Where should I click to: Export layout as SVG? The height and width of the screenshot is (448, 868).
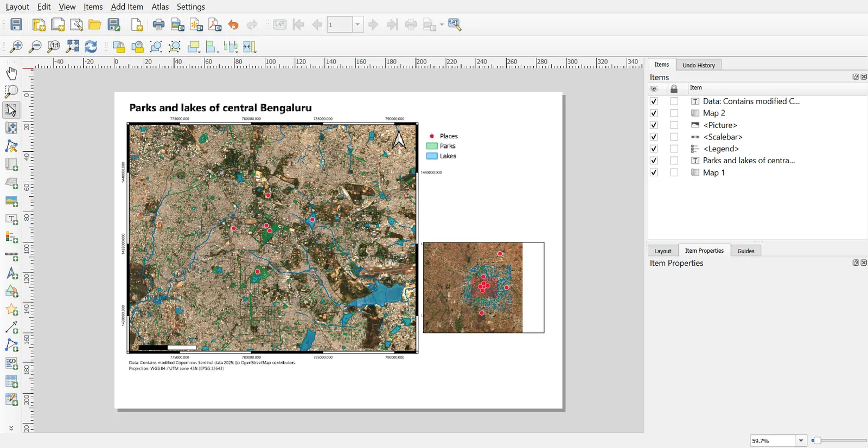pyautogui.click(x=196, y=24)
